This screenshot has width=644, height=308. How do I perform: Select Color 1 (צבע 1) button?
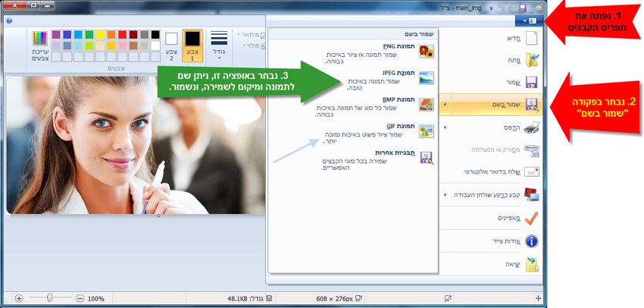tap(192, 45)
